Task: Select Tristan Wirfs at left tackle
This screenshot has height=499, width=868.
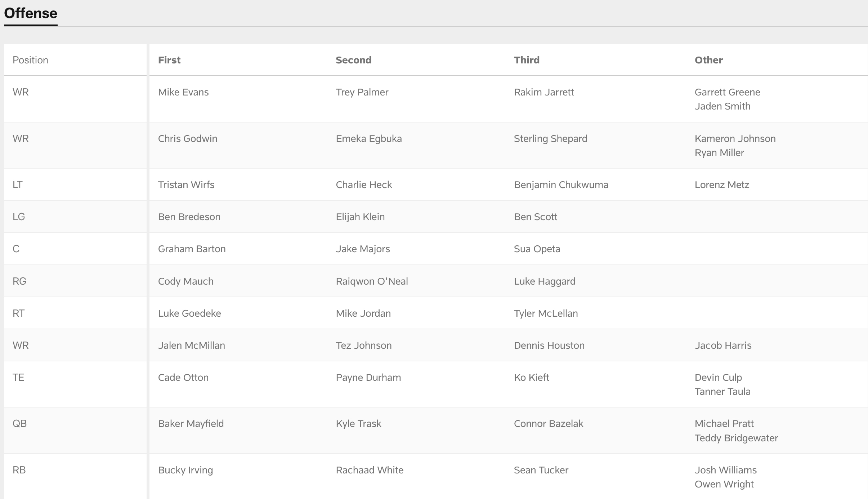Action: (x=186, y=185)
